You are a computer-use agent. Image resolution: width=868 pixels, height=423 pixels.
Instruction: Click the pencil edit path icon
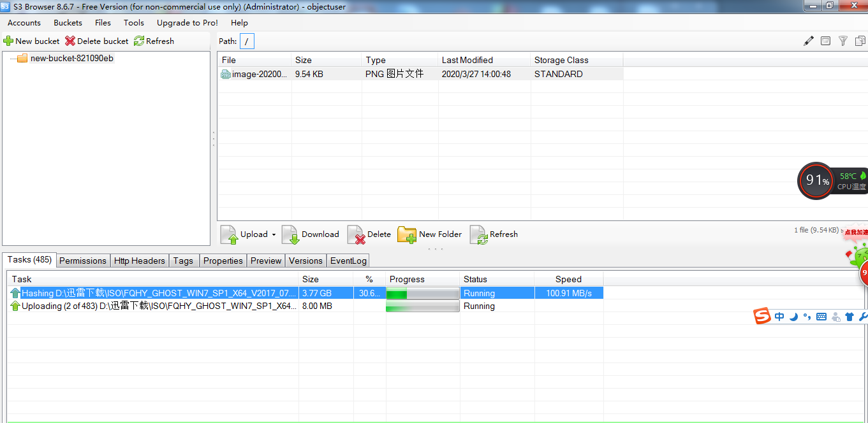[x=809, y=41]
